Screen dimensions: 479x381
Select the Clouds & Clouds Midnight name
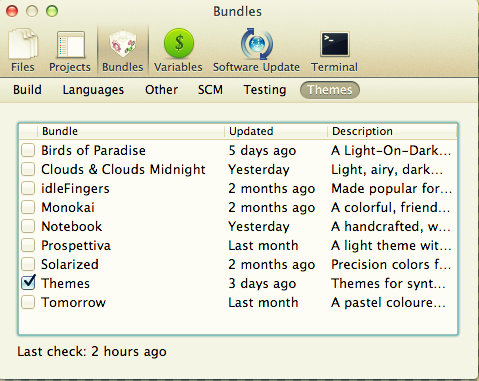[123, 169]
